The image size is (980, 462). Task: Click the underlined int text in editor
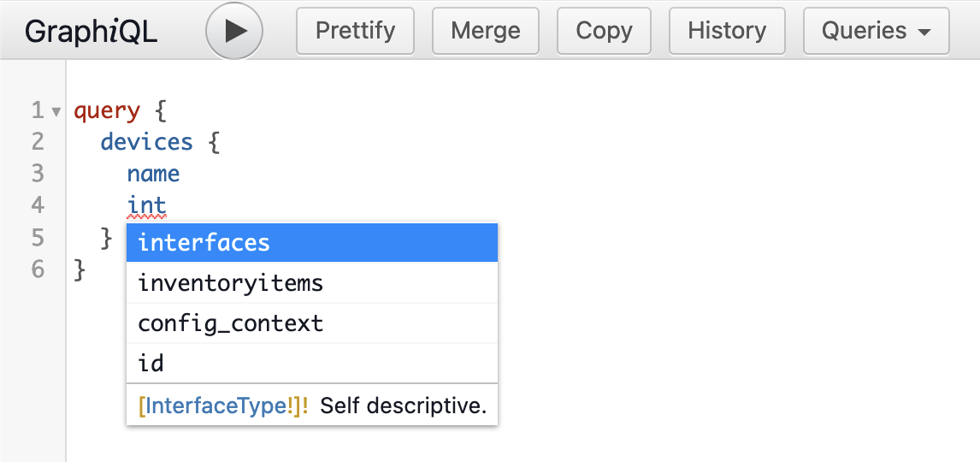coord(146,205)
